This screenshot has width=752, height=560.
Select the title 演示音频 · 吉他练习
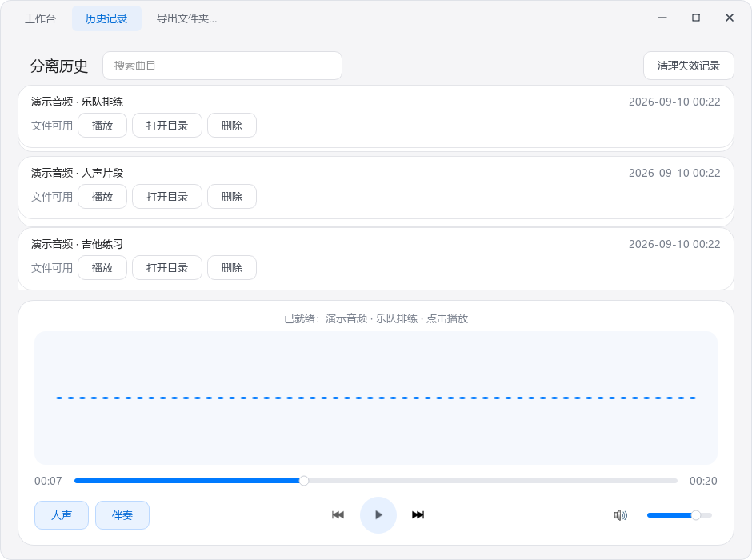(x=78, y=244)
